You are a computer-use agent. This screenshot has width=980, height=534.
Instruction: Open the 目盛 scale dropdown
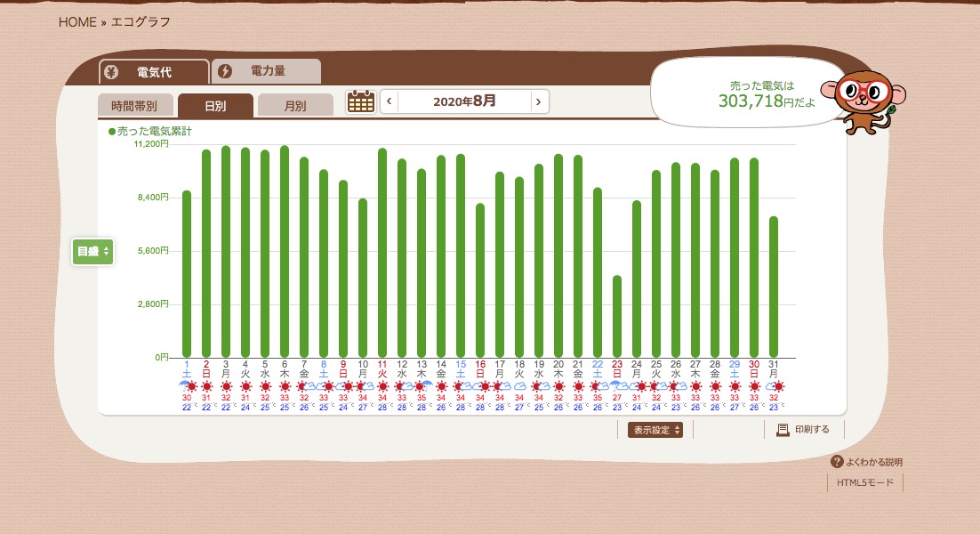point(92,251)
